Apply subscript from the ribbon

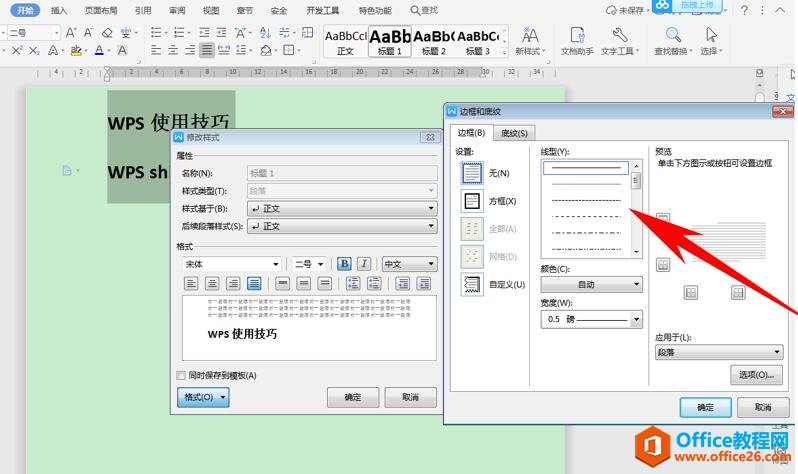tap(34, 50)
